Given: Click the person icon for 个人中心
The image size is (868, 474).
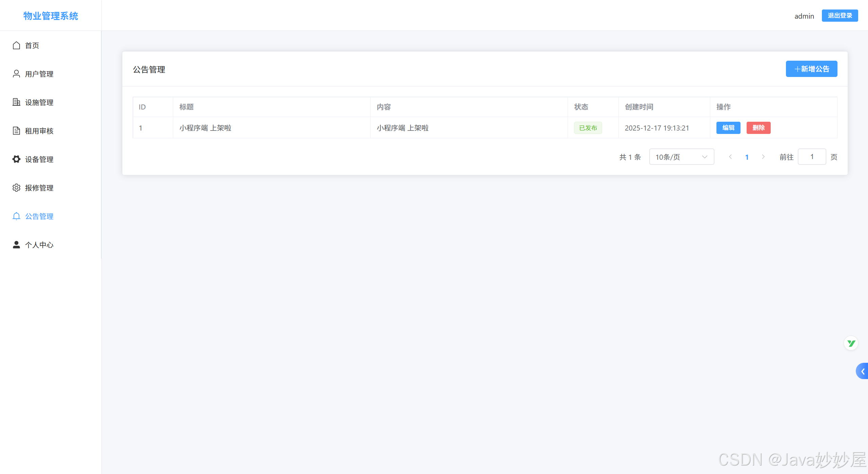Looking at the screenshot, I should point(16,245).
